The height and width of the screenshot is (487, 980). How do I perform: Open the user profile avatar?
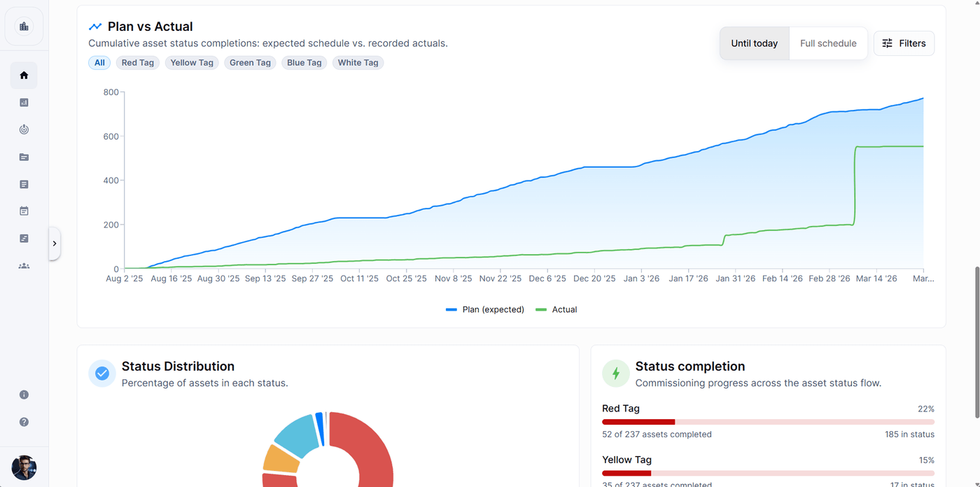24,467
